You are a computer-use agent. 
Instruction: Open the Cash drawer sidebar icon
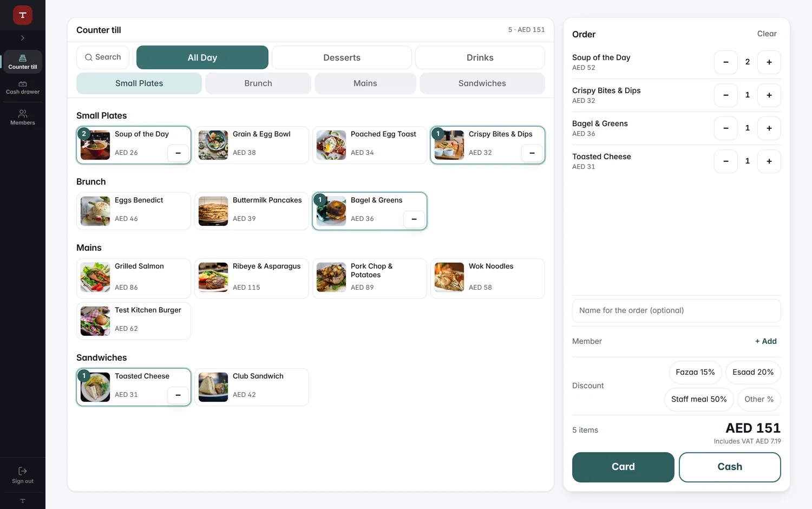pos(23,87)
